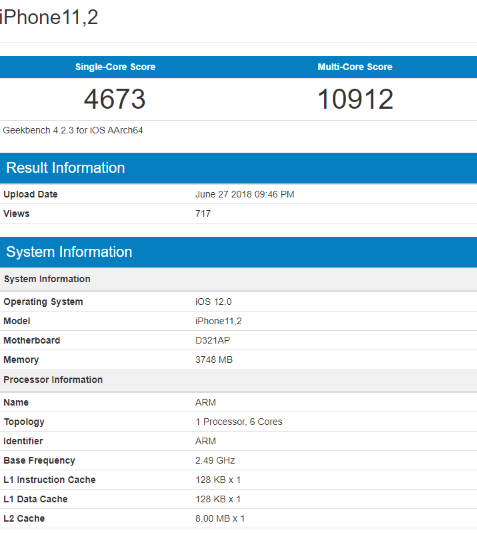477x533 pixels.
Task: Click the Views label
Action: (x=16, y=213)
